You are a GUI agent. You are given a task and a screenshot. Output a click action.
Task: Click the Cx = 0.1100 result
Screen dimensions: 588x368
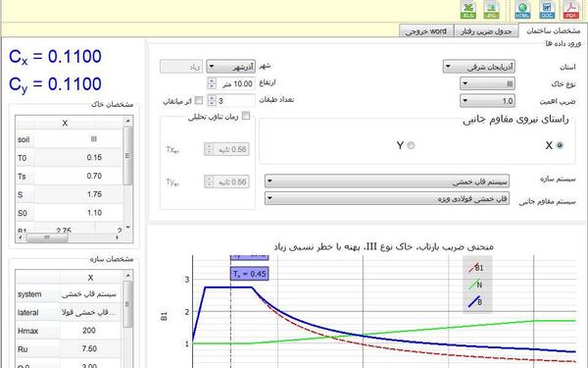55,57
